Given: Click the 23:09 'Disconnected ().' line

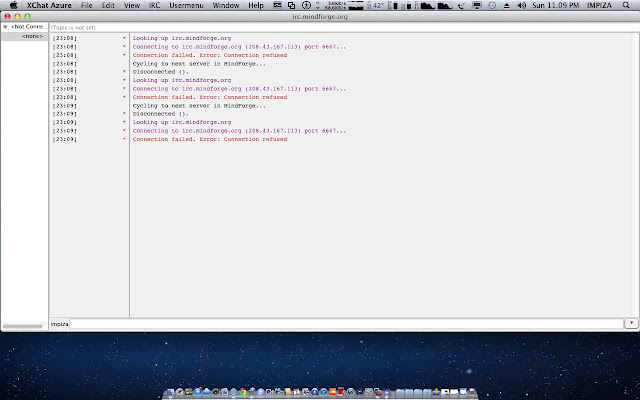Looking at the screenshot, I should pyautogui.click(x=161, y=114).
